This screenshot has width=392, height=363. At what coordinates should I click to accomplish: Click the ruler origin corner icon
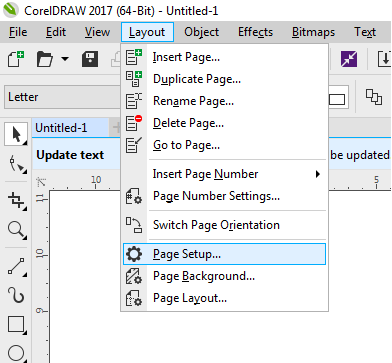41,182
